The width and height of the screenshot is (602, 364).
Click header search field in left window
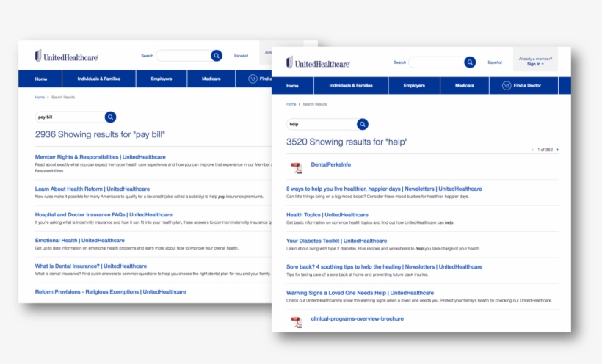click(184, 56)
